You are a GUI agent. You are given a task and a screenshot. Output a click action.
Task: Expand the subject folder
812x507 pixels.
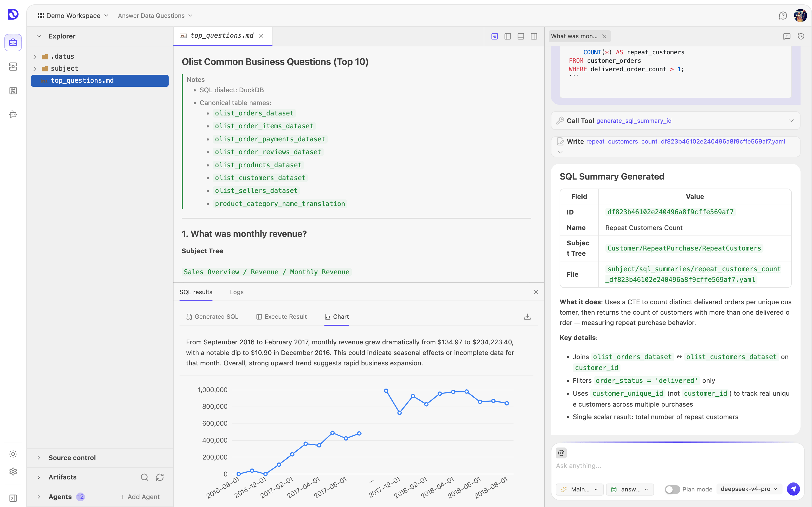35,69
